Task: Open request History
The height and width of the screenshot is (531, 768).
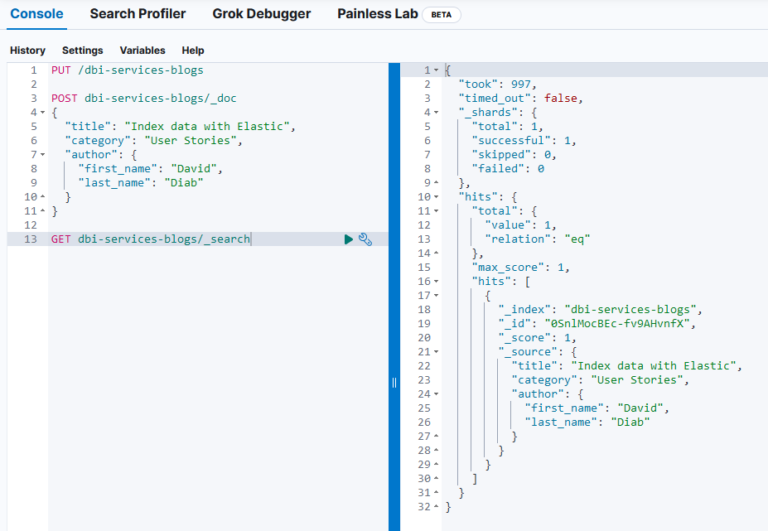Action: pos(27,50)
